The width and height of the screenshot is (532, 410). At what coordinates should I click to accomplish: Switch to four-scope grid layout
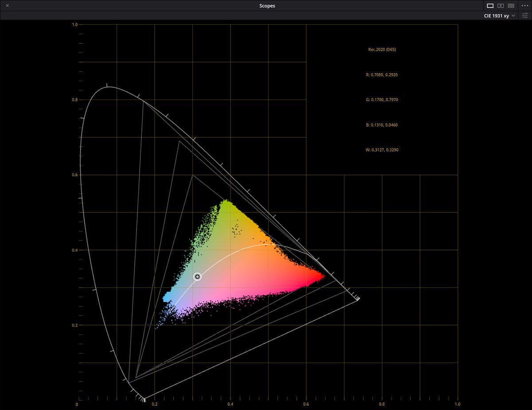[511, 6]
